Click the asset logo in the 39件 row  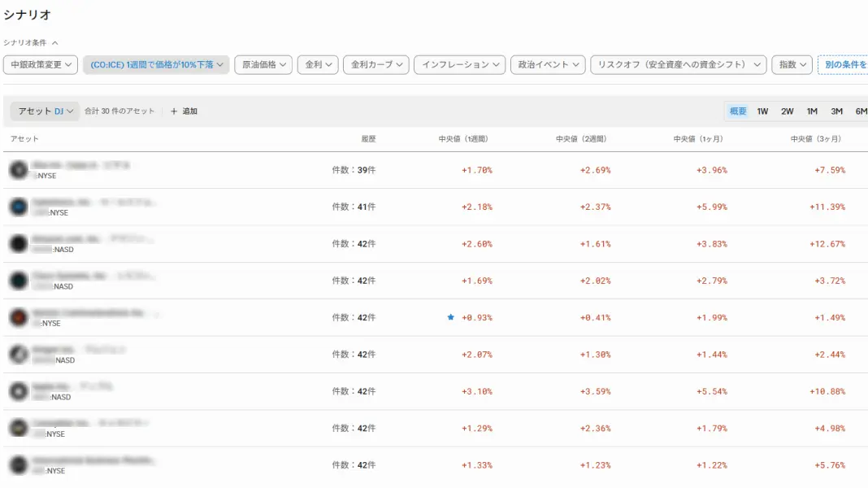click(18, 169)
